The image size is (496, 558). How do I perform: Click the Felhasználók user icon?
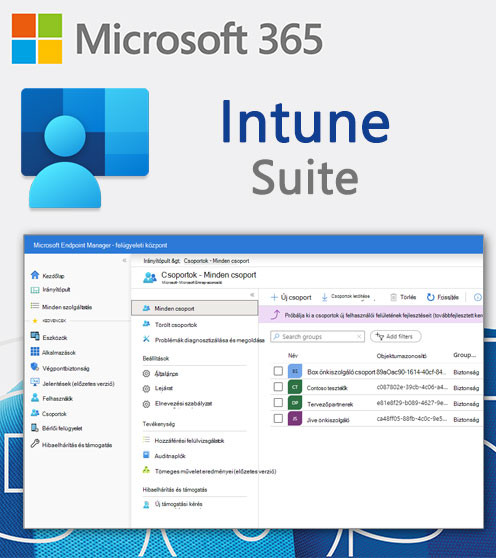[35, 398]
